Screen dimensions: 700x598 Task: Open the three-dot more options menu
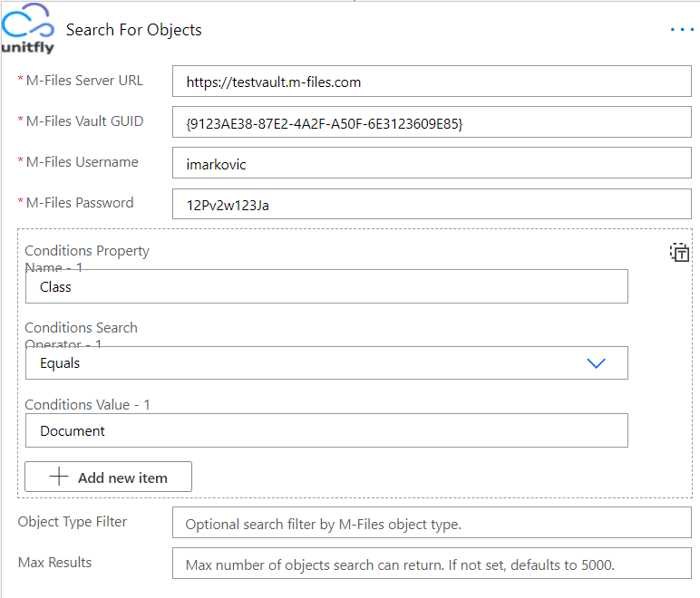pyautogui.click(x=682, y=30)
